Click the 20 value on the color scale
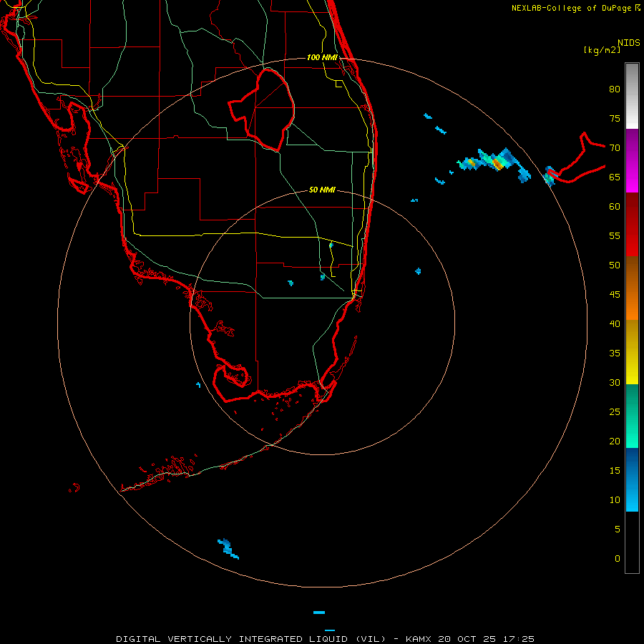 [x=615, y=441]
